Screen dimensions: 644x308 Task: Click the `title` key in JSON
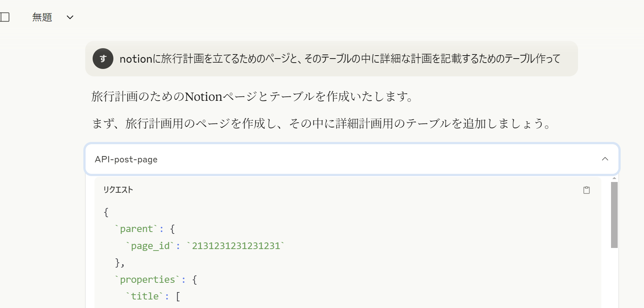point(145,296)
